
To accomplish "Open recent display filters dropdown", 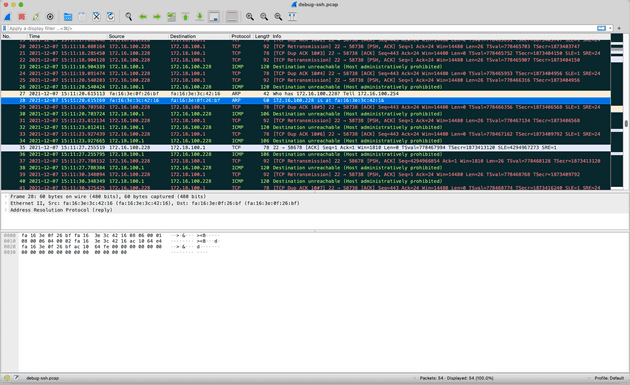I will point(610,29).
